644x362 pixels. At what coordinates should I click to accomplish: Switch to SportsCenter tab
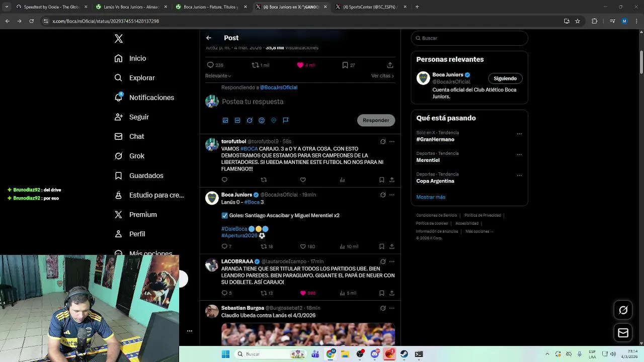370,7
